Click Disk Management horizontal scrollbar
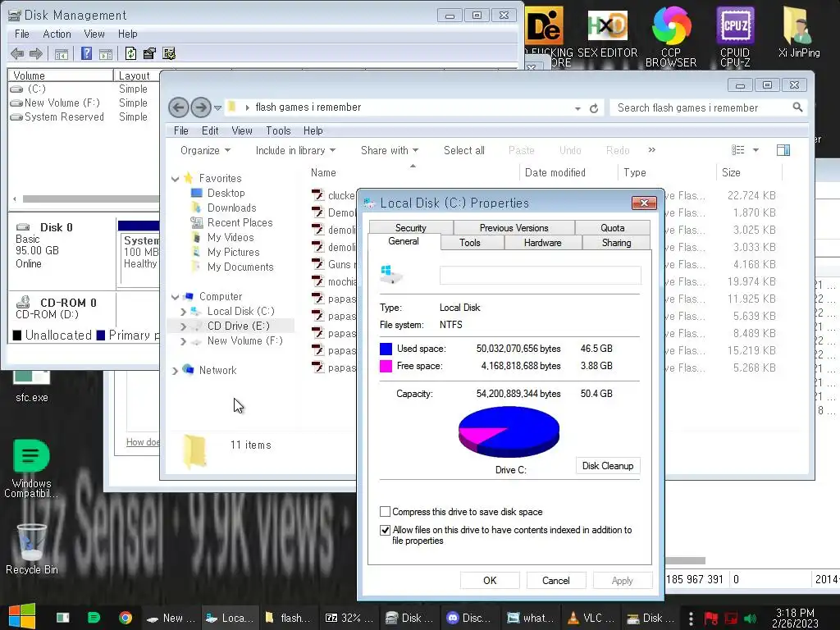The height and width of the screenshot is (630, 840). tap(91, 199)
